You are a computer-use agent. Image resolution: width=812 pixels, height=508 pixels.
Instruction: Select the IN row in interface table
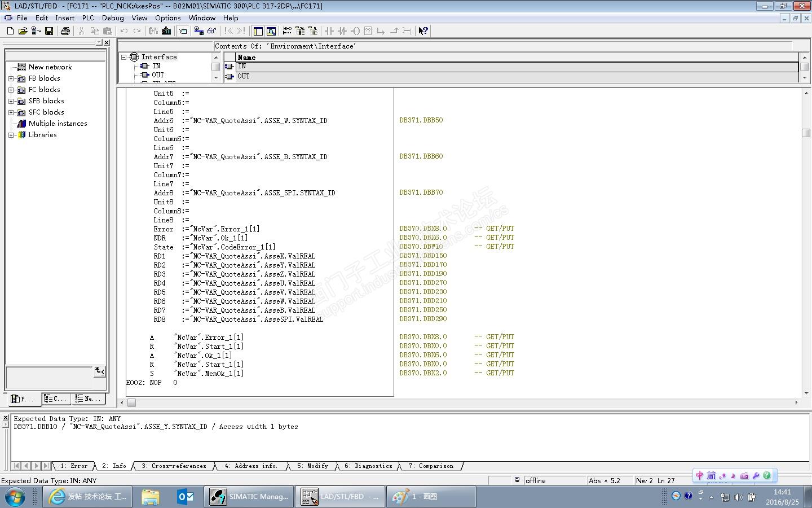tap(517, 67)
